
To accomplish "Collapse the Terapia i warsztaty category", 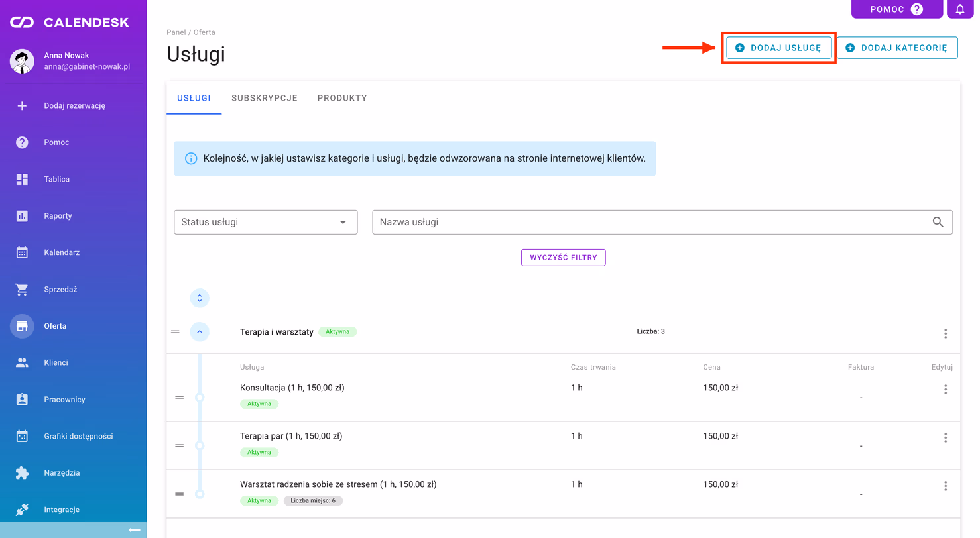I will point(200,332).
